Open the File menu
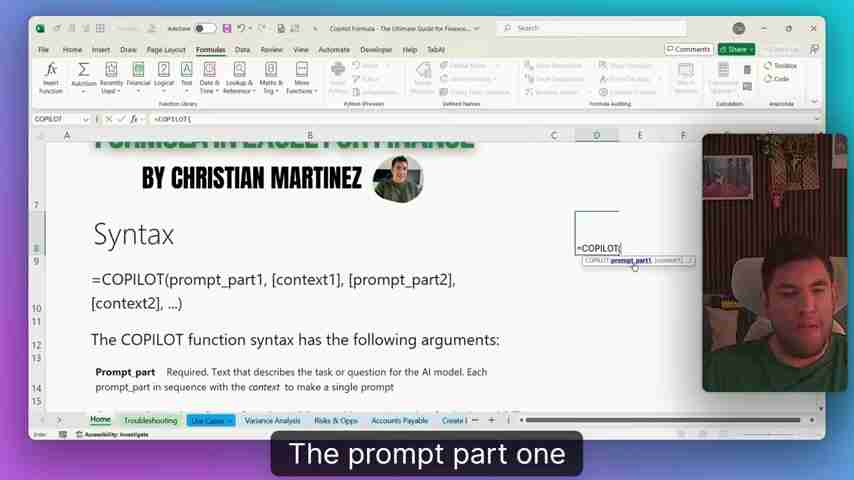The width and height of the screenshot is (854, 480). (x=44, y=50)
